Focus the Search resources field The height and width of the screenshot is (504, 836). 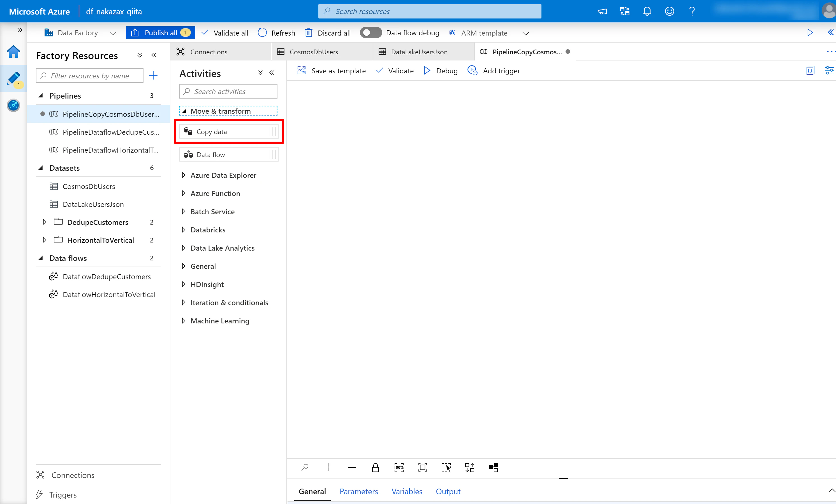[430, 11]
